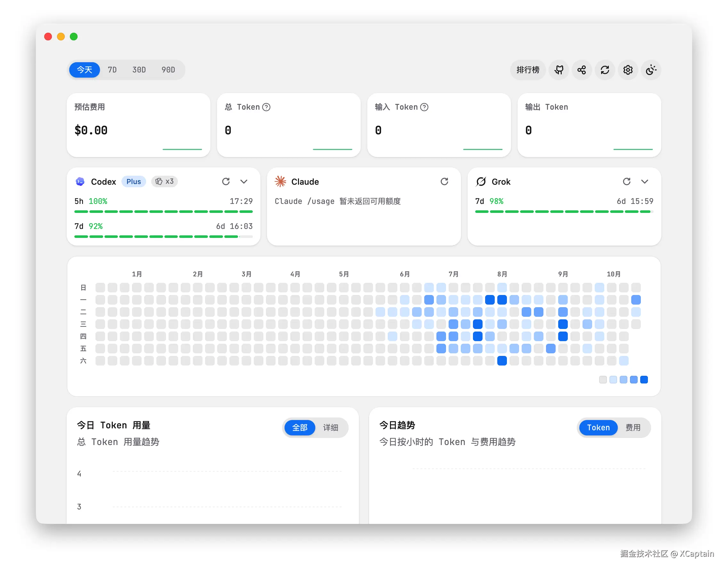The height and width of the screenshot is (572, 728).
Task: Expand the Grok card chevron
Action: 645,181
